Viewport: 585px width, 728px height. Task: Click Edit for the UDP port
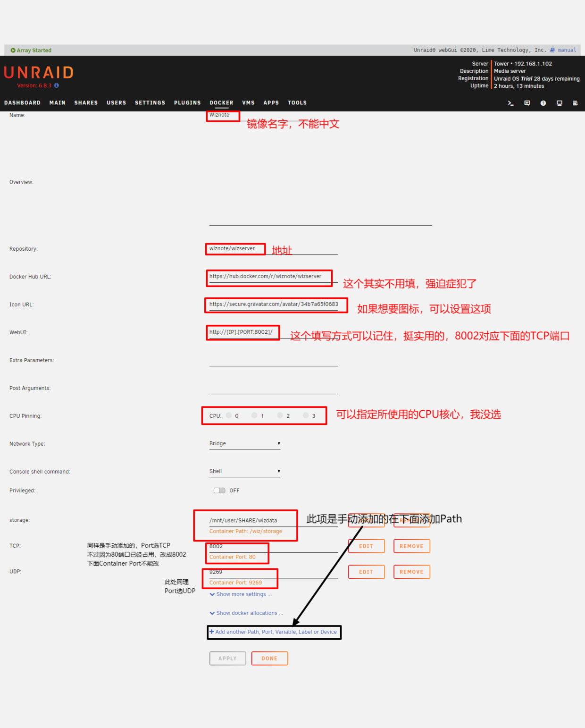tap(367, 572)
